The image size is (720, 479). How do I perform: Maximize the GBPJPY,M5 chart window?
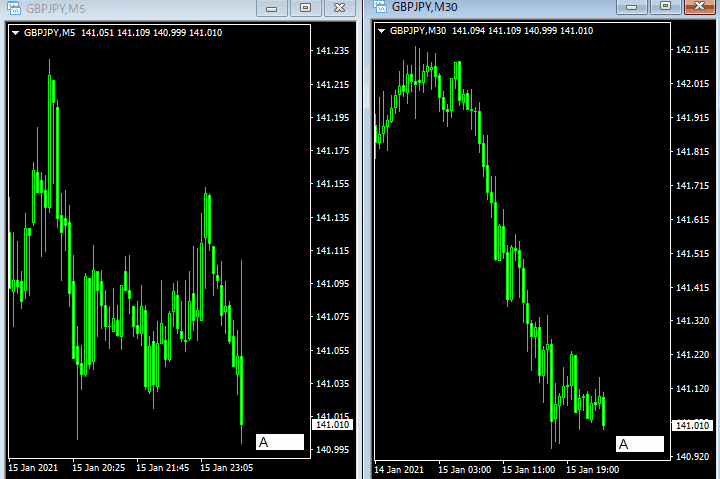[x=305, y=8]
